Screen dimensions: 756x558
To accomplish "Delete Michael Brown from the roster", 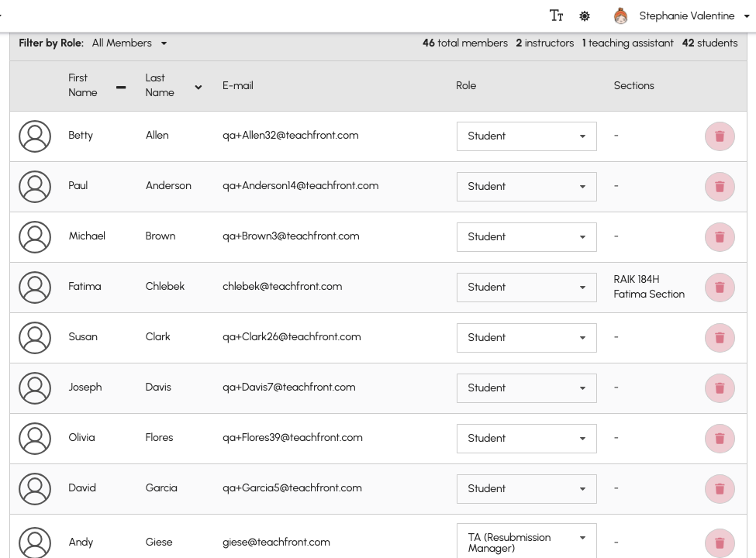I will (x=720, y=237).
